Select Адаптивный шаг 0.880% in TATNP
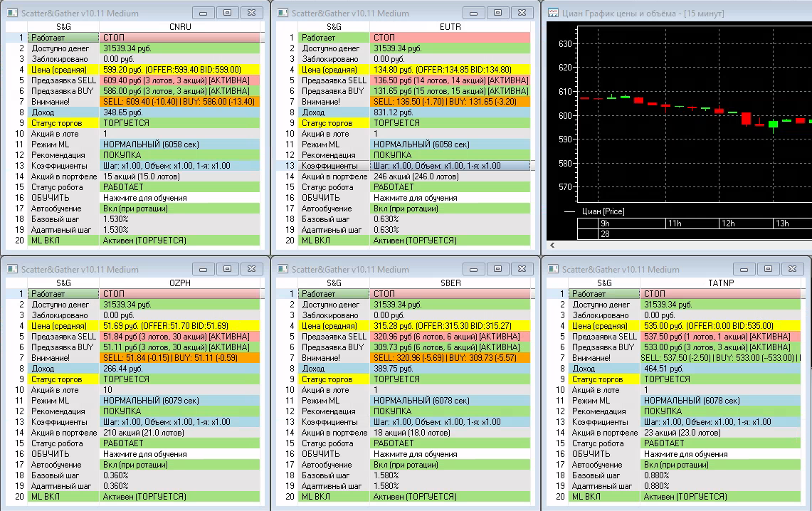The height and width of the screenshot is (511, 812). (720, 486)
